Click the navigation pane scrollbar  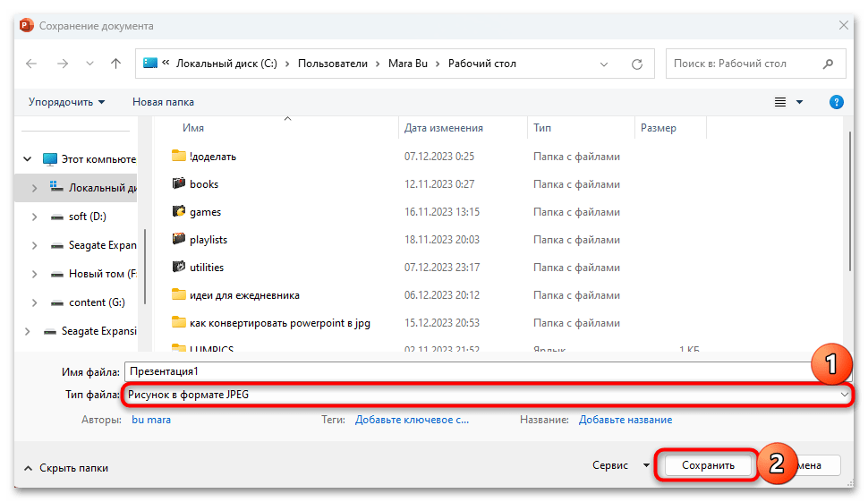coord(145,267)
